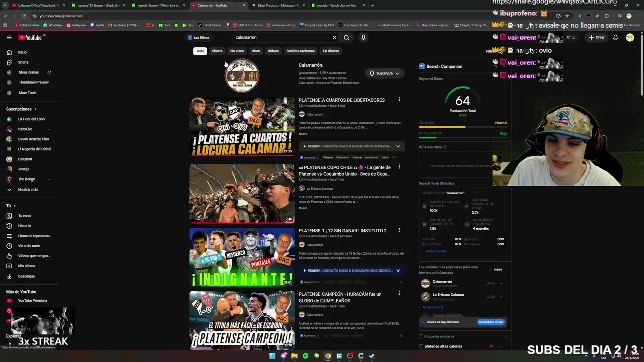
Task: Go to YouTube home via the logo
Action: (30, 37)
